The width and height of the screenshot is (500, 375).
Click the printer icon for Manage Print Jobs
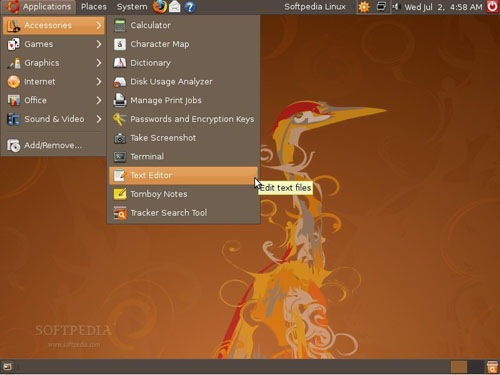tap(120, 100)
